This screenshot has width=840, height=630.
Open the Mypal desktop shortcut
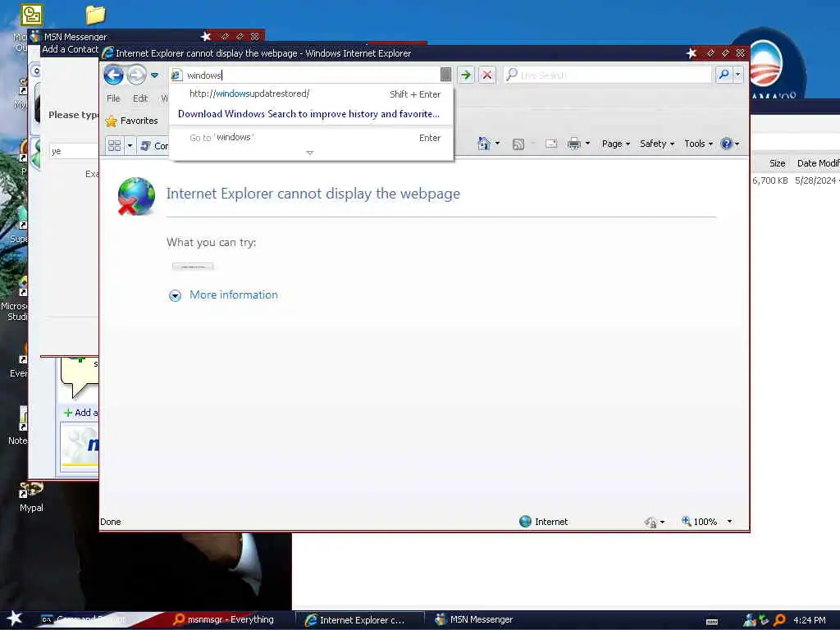pyautogui.click(x=31, y=496)
